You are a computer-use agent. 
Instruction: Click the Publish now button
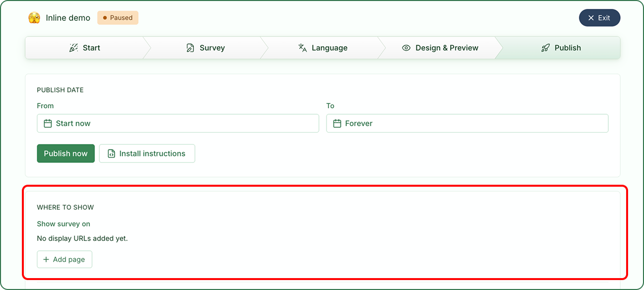coord(66,153)
